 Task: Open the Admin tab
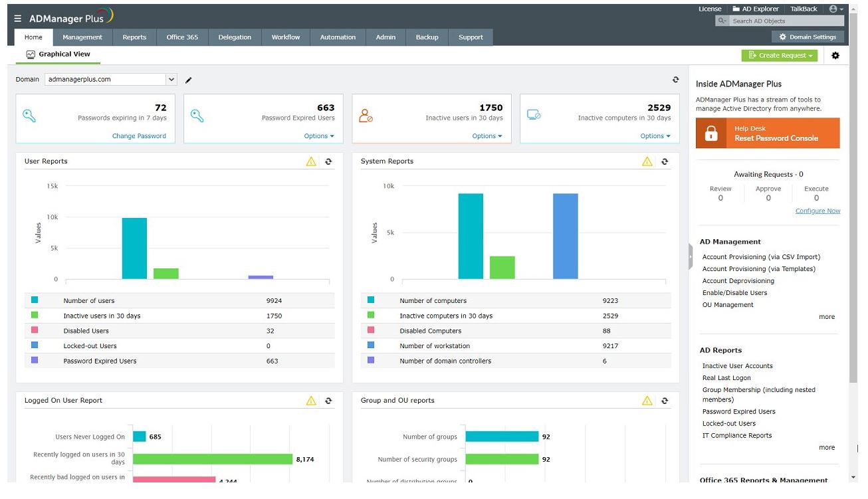[x=385, y=37]
